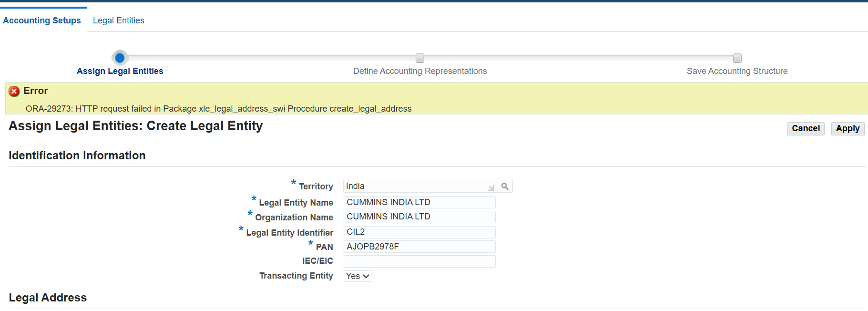Click the blue Assign Legal Entities step circle
Image resolution: width=868 pixels, height=311 pixels.
120,58
